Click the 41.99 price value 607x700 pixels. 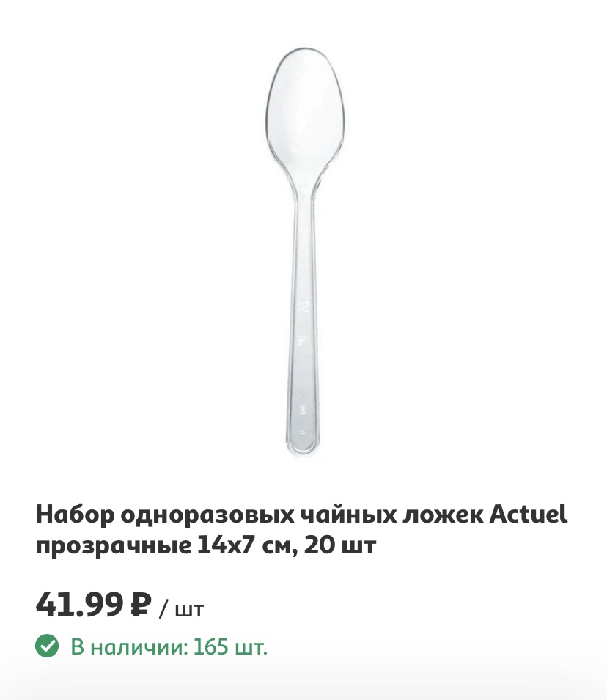79,604
